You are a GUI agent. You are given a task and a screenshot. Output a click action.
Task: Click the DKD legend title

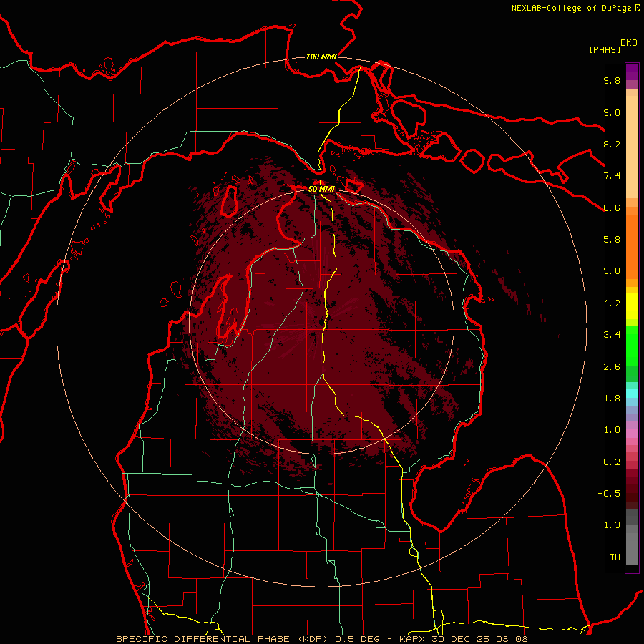click(x=629, y=43)
